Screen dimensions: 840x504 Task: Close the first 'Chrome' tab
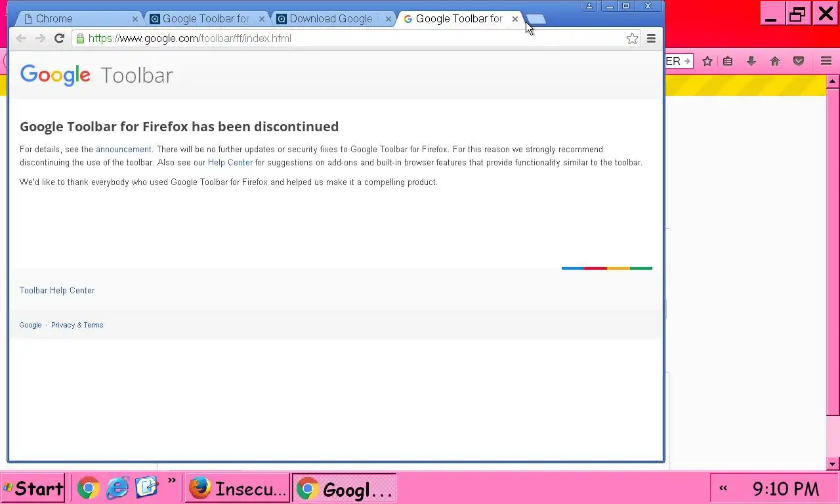135,19
